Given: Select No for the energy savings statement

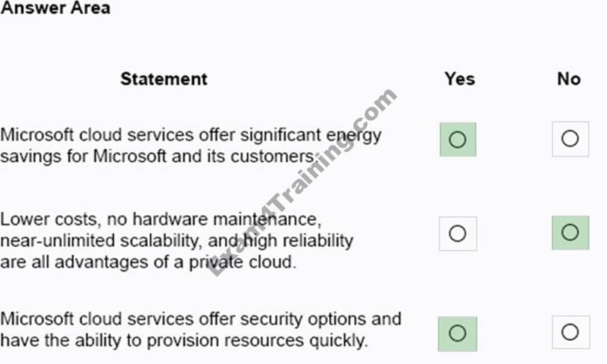Looking at the screenshot, I should click(x=570, y=139).
